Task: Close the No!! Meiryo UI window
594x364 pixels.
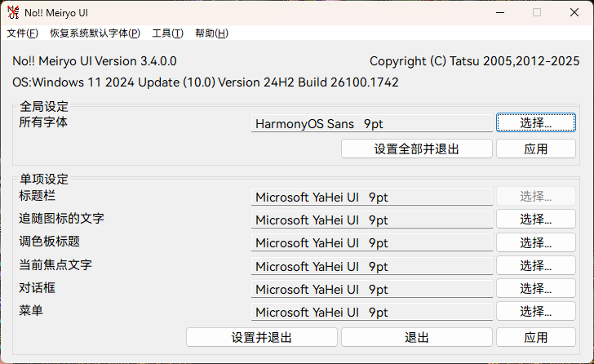Action: 574,12
